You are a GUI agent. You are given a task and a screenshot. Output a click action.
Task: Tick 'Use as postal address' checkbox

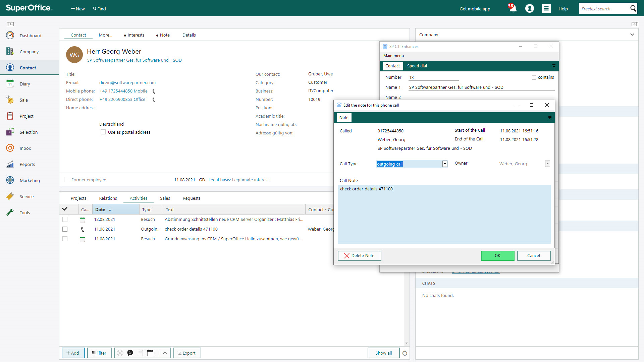[103, 132]
